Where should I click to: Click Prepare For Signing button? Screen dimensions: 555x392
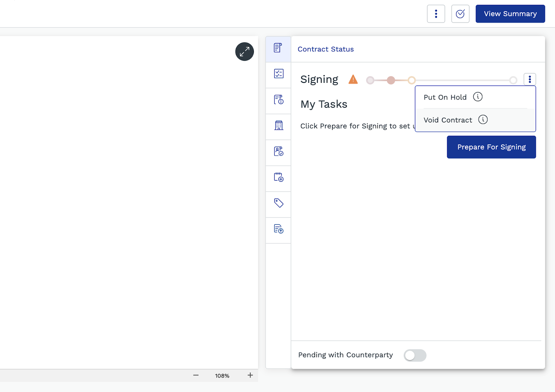(491, 147)
